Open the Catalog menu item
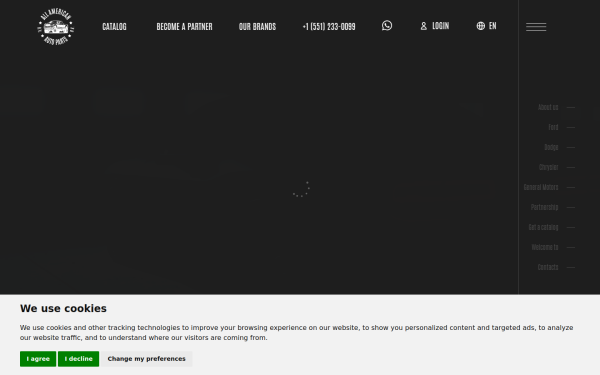 pyautogui.click(x=114, y=26)
